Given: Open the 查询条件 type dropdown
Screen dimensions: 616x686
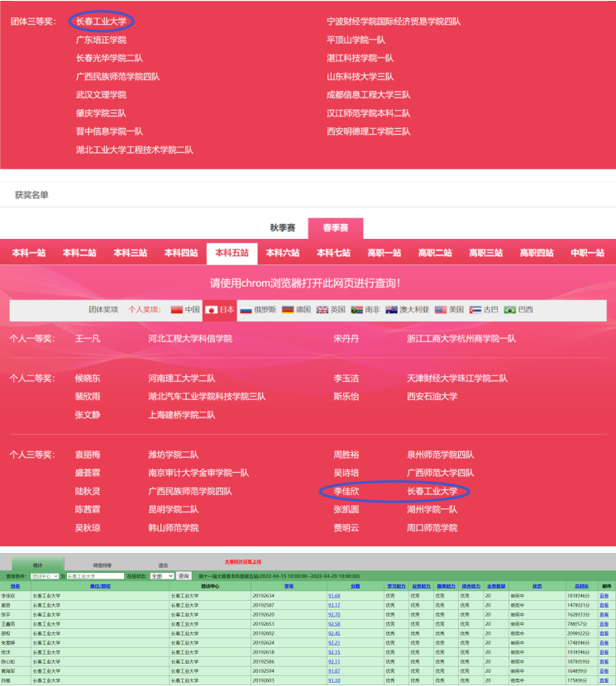Looking at the screenshot, I should click(44, 576).
